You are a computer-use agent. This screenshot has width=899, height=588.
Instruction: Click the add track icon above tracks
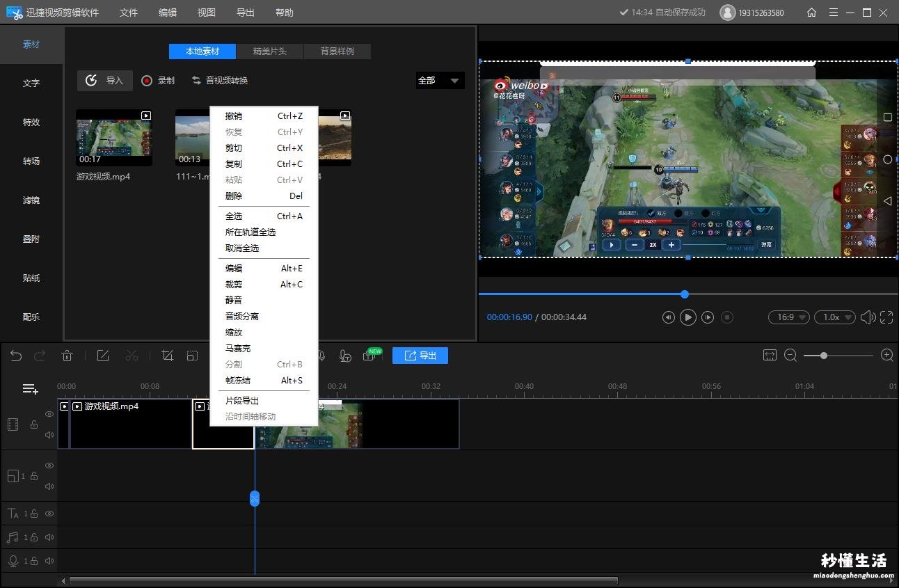(30, 389)
